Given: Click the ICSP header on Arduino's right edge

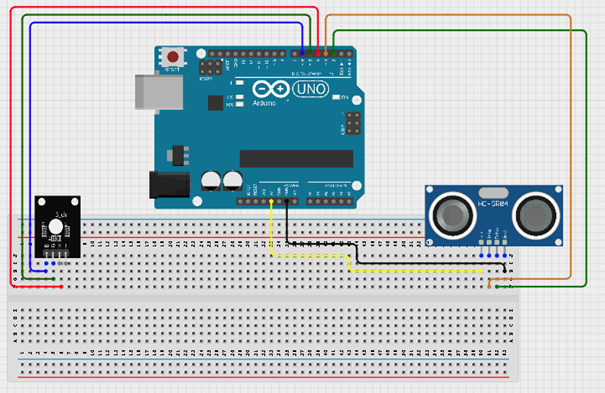Looking at the screenshot, I should [353, 123].
